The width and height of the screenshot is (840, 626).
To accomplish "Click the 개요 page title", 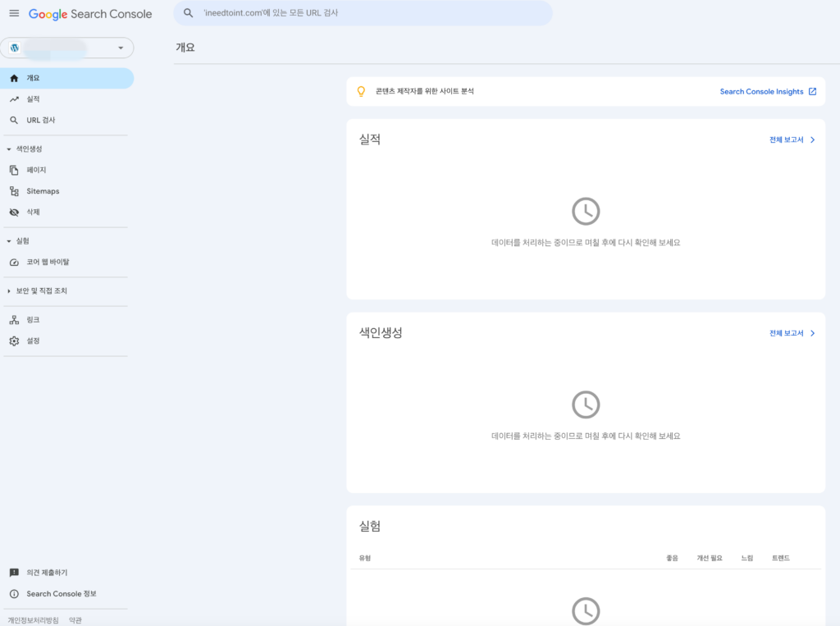I will (185, 47).
